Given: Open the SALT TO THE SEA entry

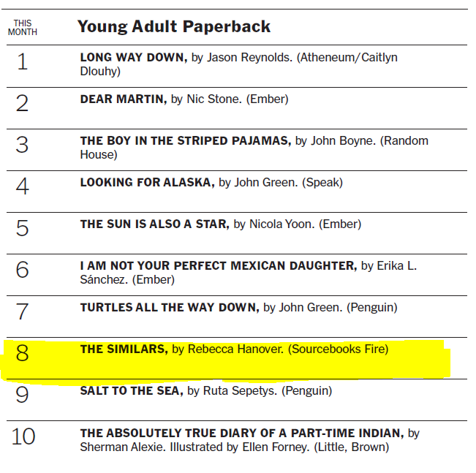Looking at the screenshot, I should pos(131,390).
